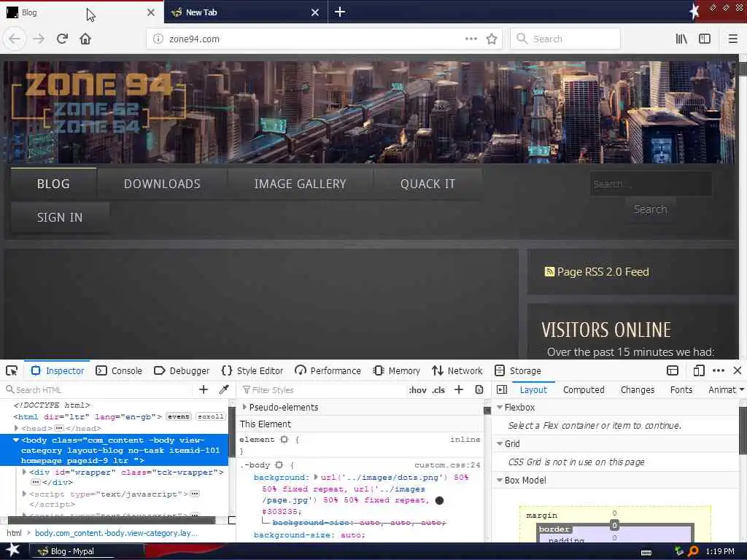Toggle the :hov pseudo-class panel
Image resolution: width=747 pixels, height=560 pixels.
click(417, 390)
